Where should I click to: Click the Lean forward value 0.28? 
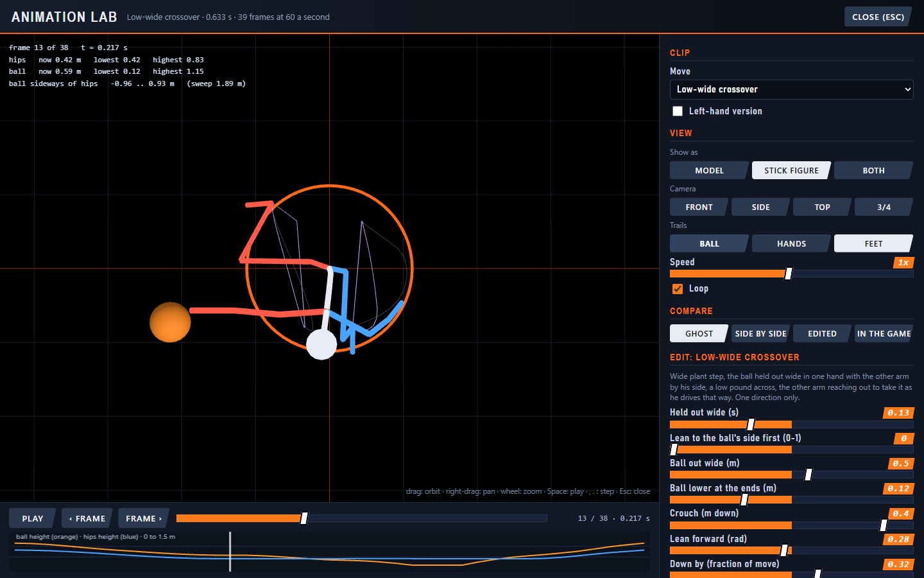click(x=898, y=539)
